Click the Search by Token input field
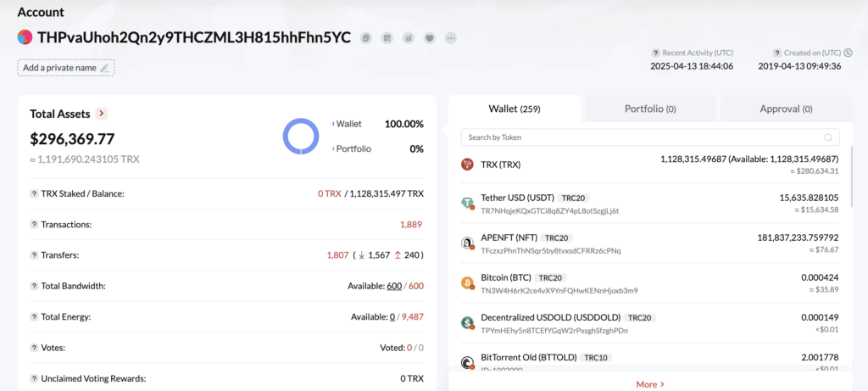Screen dimensions: 868x391 click(x=650, y=137)
